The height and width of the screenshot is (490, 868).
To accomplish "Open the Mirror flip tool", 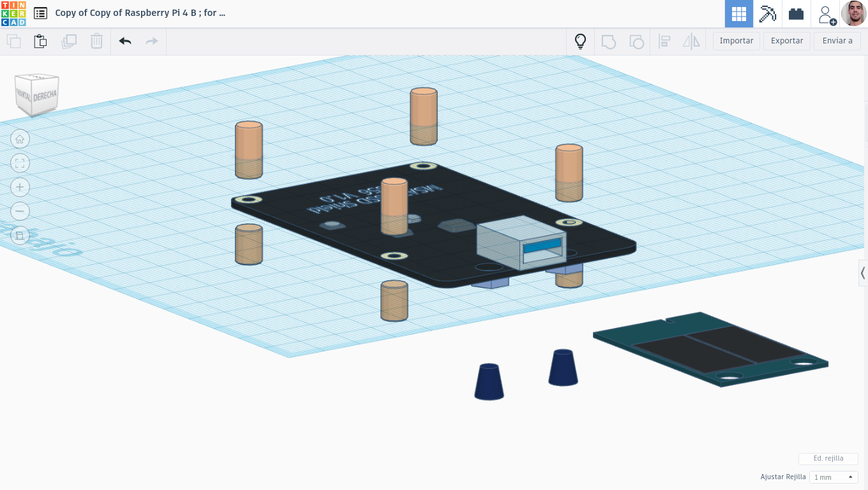I will (691, 41).
